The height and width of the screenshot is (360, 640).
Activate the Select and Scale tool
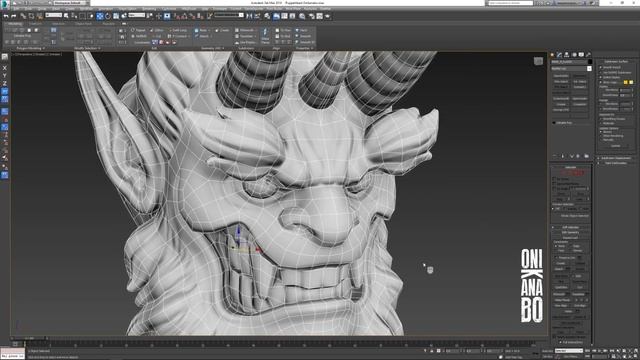pyautogui.click(x=116, y=16)
